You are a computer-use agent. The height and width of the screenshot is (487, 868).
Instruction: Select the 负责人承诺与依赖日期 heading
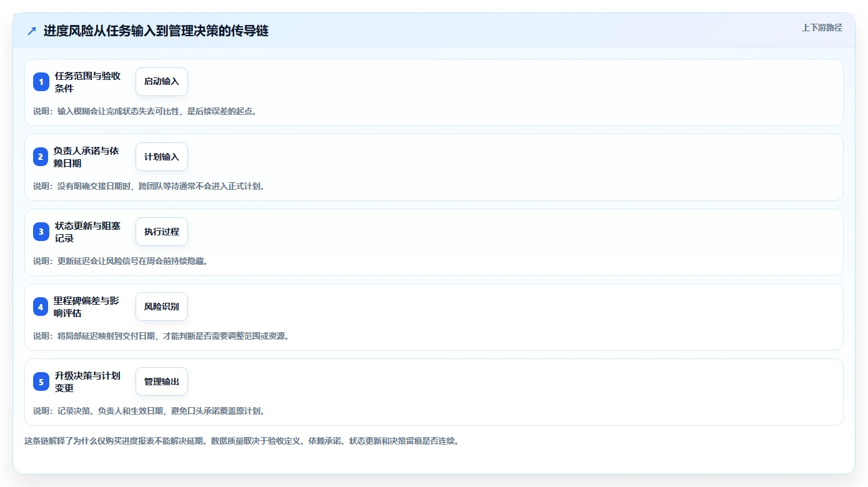tap(87, 157)
